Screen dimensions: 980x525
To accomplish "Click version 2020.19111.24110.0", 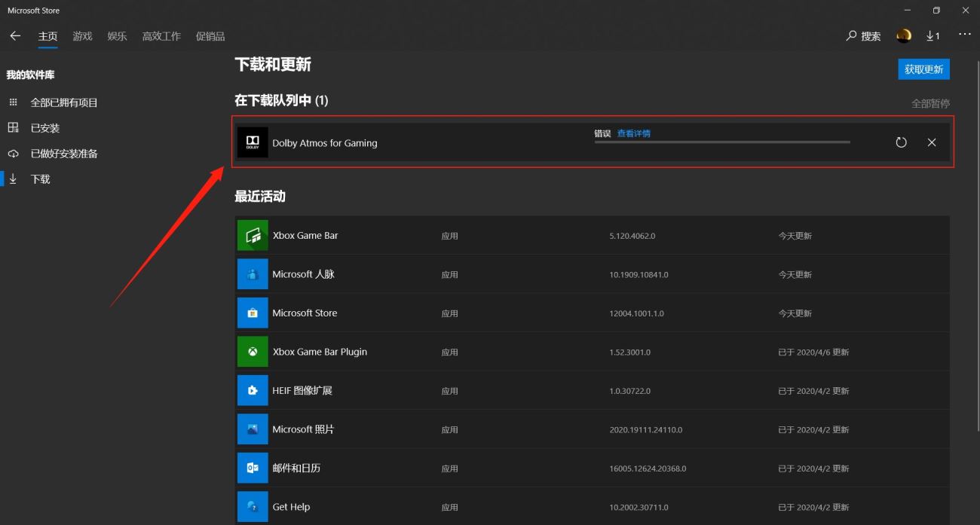I will 646,430.
